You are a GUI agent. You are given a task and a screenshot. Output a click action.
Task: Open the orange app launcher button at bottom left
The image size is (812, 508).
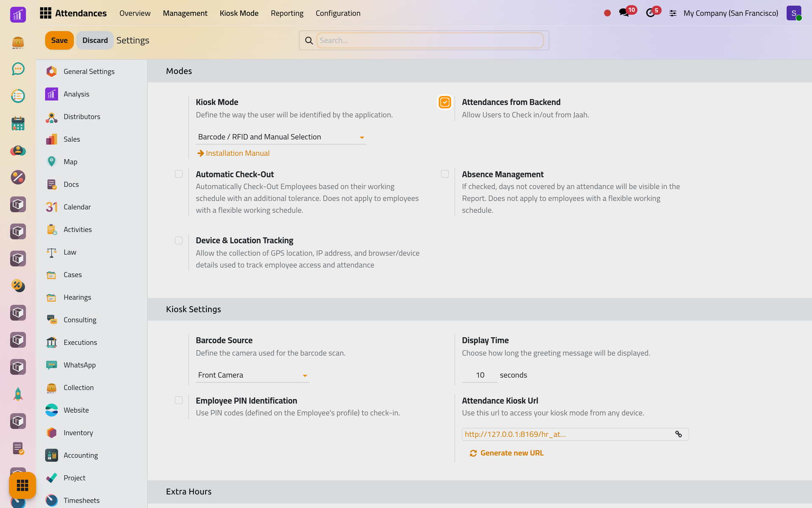pos(22,485)
